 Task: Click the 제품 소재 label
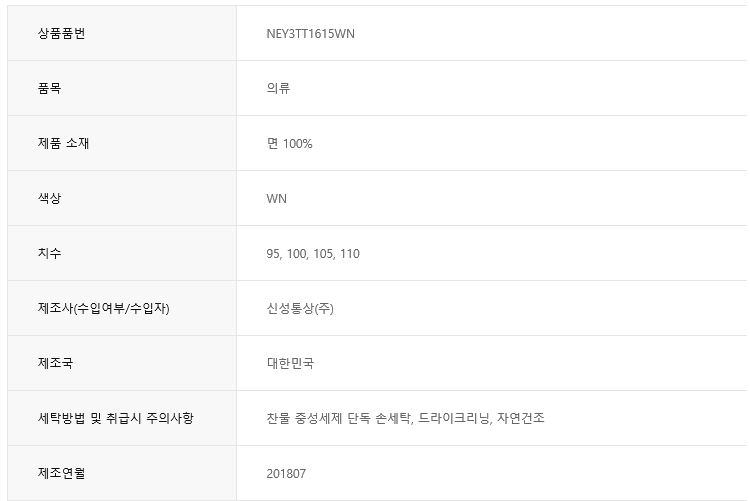[x=63, y=143]
